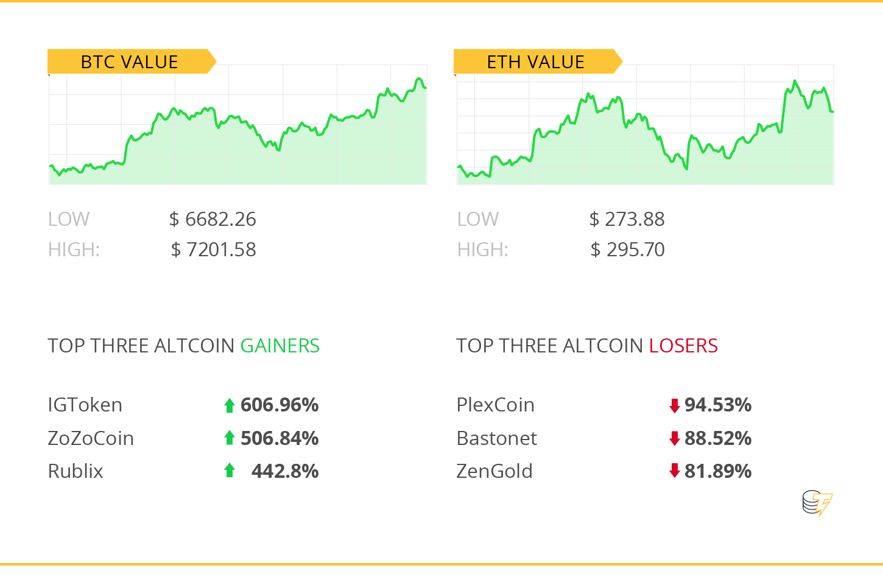Select the ETH VALUE yellow banner
The height and width of the screenshot is (588, 883).
coord(538,61)
